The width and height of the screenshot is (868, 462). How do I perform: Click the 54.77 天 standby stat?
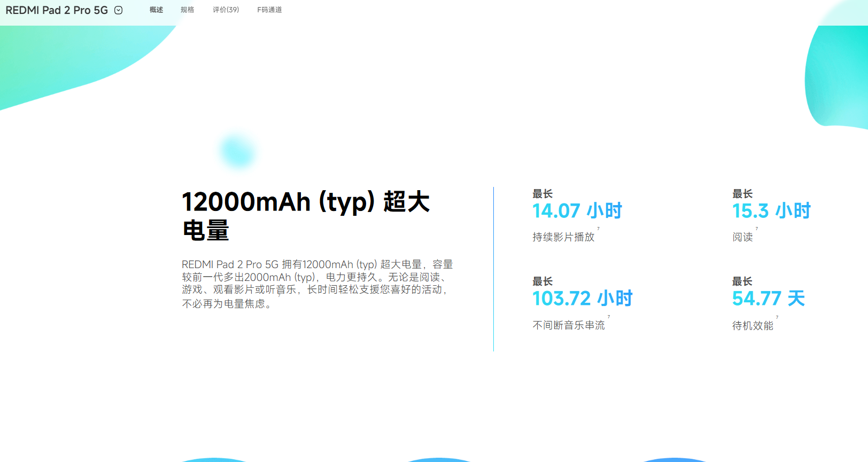coord(768,299)
